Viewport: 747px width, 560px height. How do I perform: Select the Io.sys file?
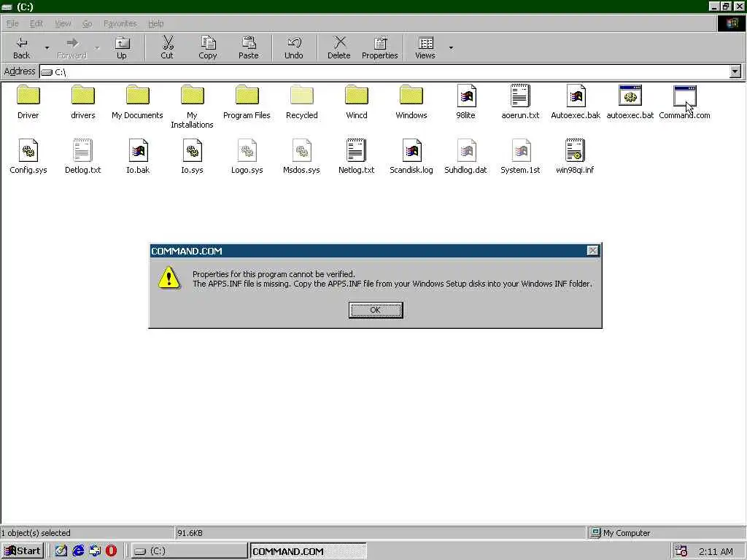pos(192,156)
